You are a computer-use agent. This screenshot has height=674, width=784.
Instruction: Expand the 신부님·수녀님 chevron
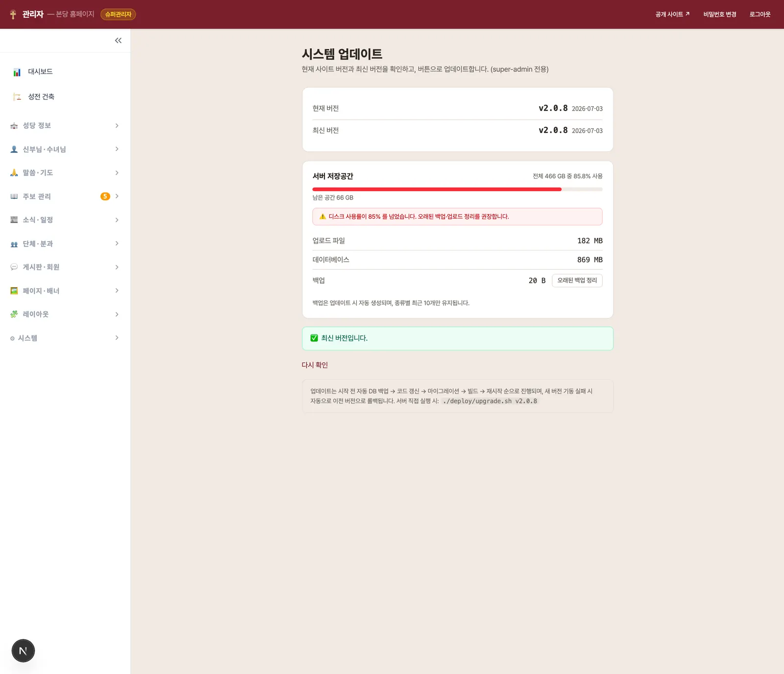click(x=117, y=149)
